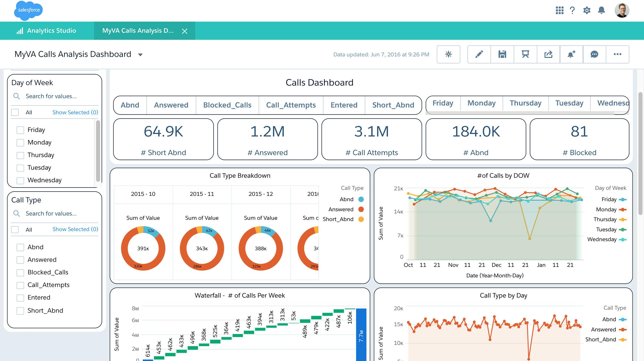Viewport: 644px width, 361px height.
Task: Switch to the Analytics Studio tab
Action: coord(47,31)
